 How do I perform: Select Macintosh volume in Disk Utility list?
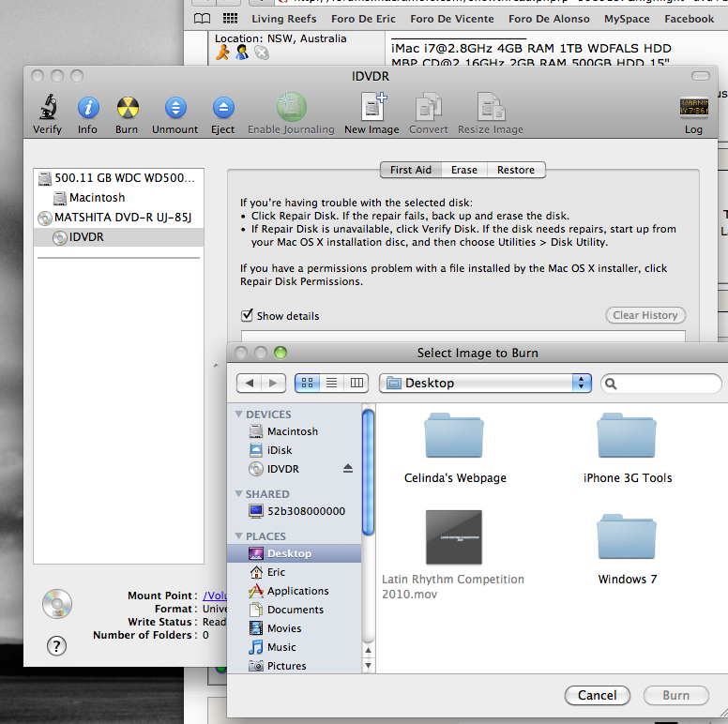pos(118,198)
